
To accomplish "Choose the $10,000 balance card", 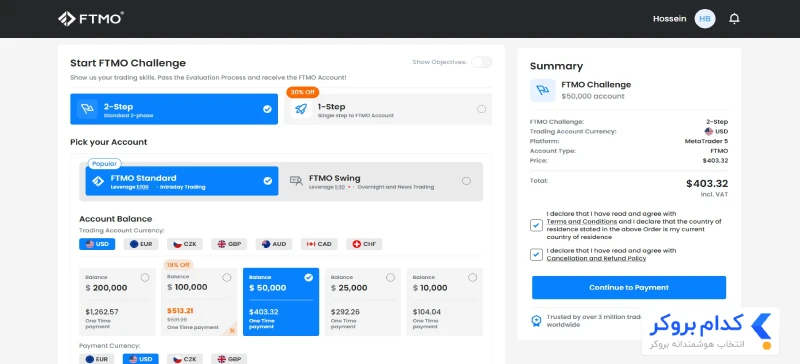I will [x=445, y=302].
